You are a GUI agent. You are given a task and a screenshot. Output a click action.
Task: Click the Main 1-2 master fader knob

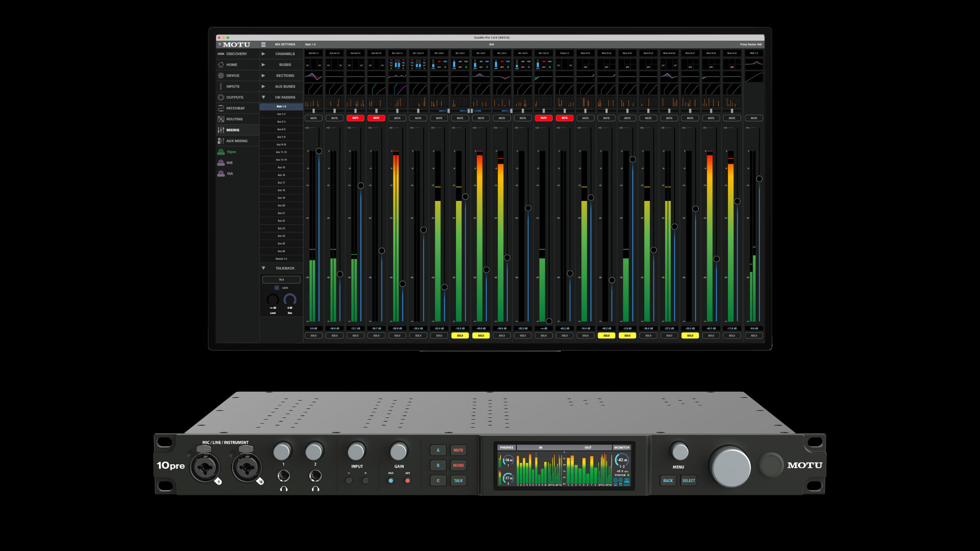click(759, 179)
